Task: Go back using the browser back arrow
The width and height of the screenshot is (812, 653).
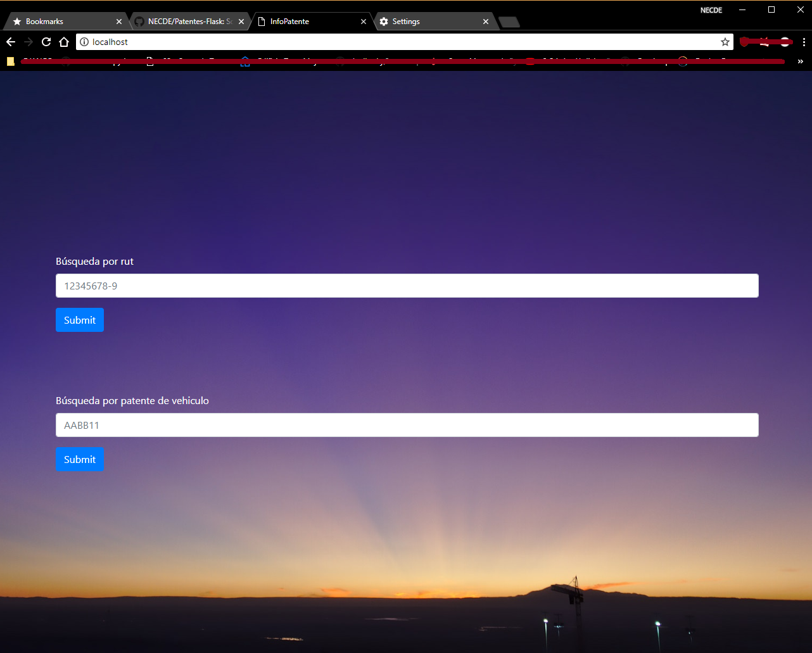Action: (11, 42)
